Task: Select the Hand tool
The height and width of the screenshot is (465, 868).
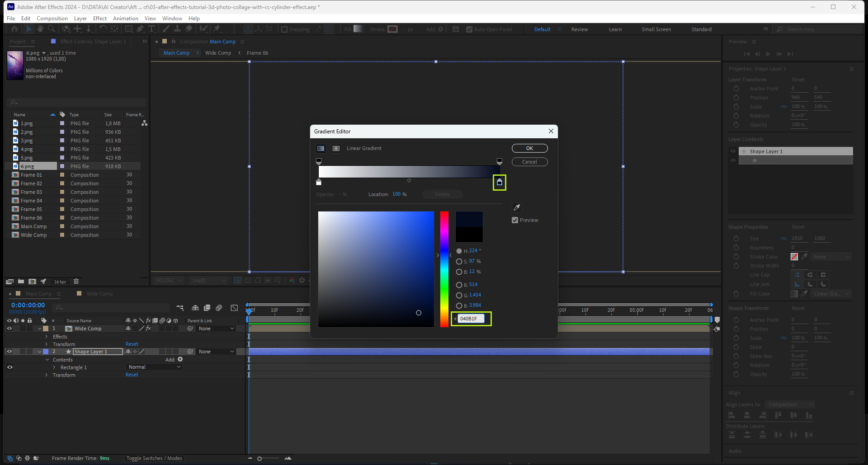Action: click(40, 29)
